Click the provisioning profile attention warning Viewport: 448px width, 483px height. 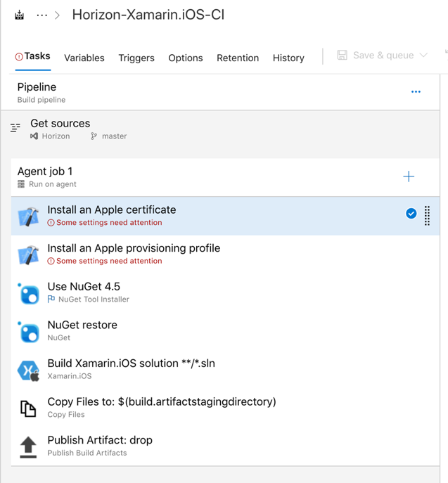coord(105,261)
